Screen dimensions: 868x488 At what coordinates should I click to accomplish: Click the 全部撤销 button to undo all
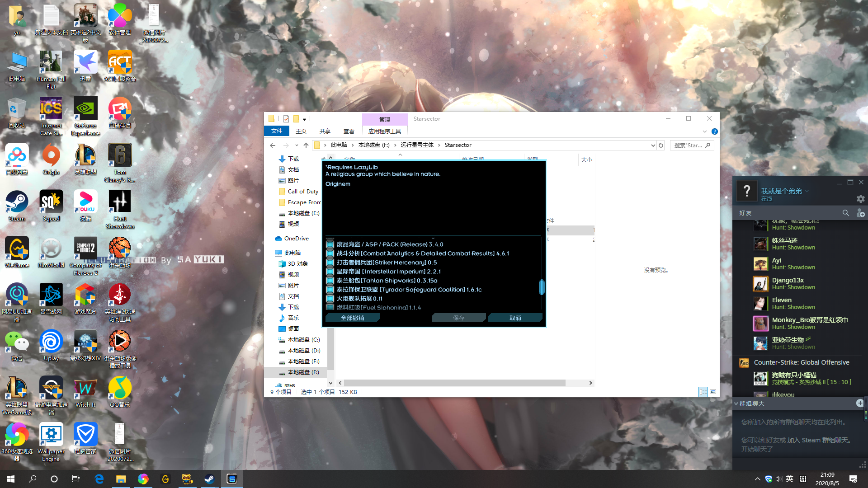point(352,318)
